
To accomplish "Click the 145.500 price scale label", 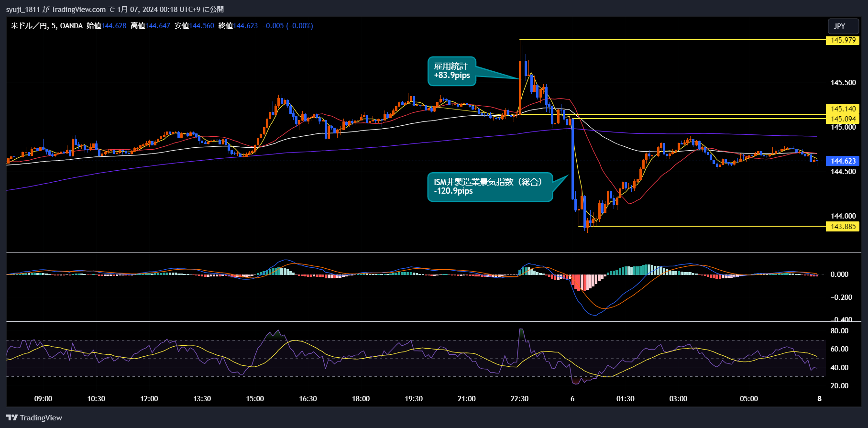I will pyautogui.click(x=843, y=83).
